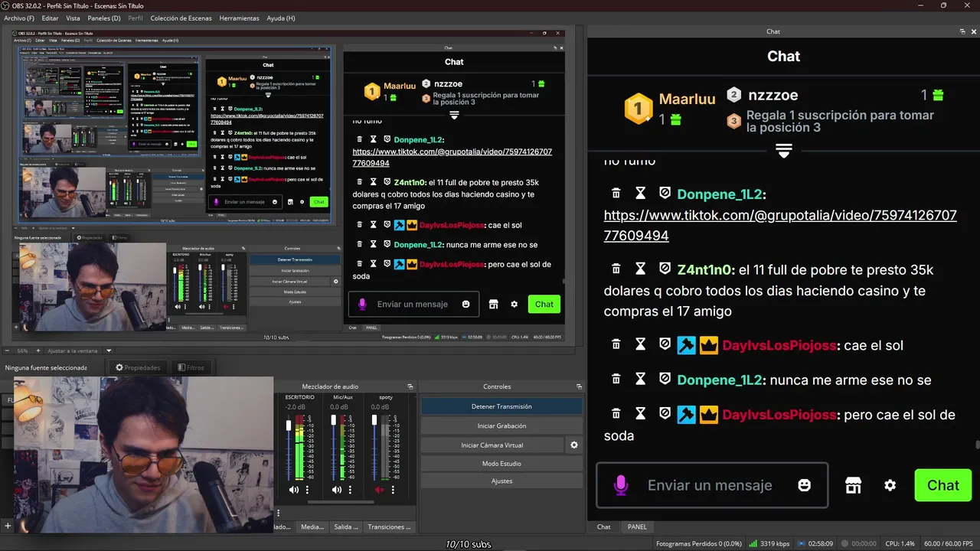Pop out the Mezclador de audio dock
The image size is (980, 551).
click(x=410, y=386)
